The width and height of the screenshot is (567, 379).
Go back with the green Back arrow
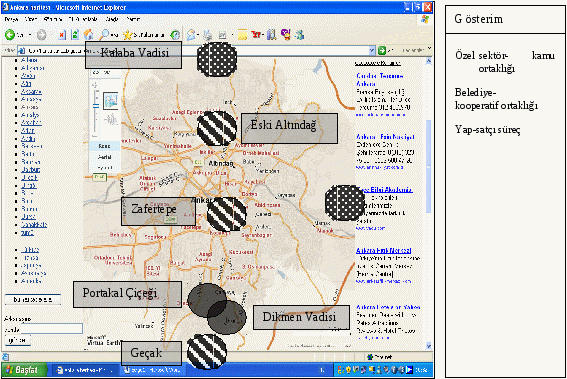click(x=10, y=35)
